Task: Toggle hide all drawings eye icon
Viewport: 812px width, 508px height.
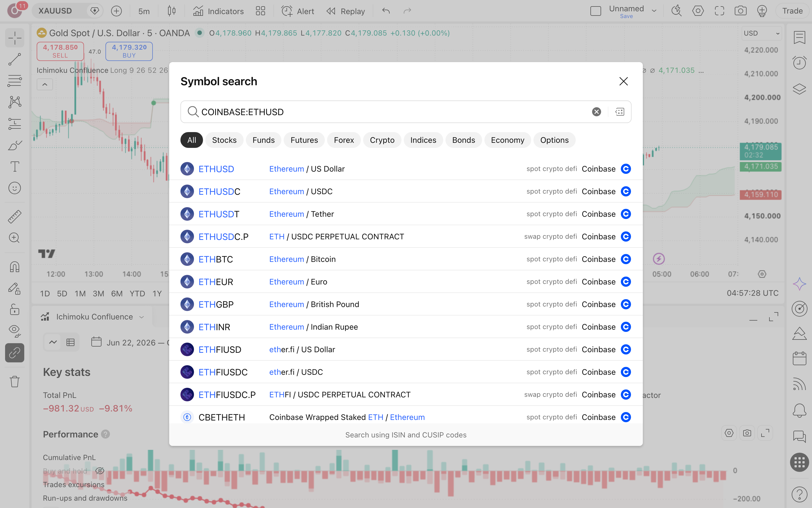Action: point(15,331)
